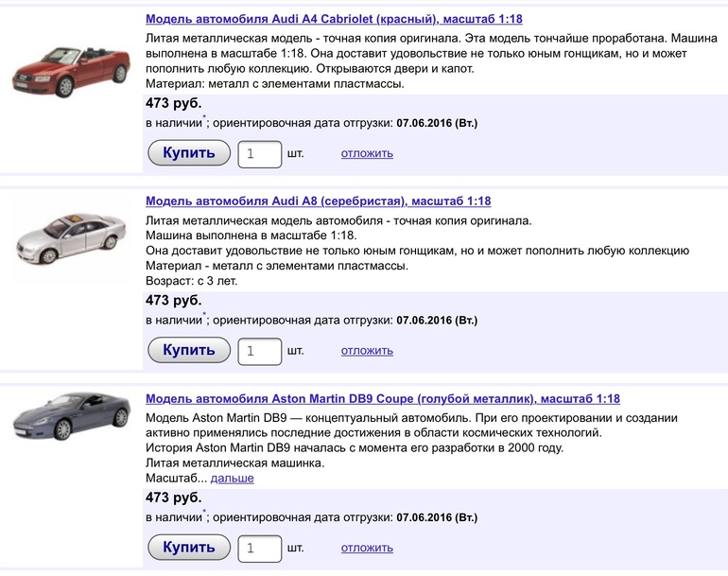Focus the quantity field for Aston Martin DB9
Screen dimensions: 728x576
coord(259,548)
